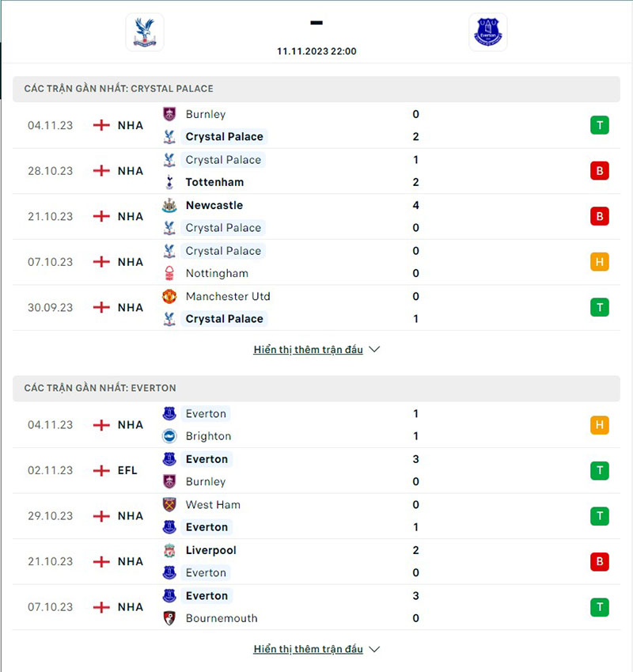The width and height of the screenshot is (633, 672).
Task: Click the Everton club crest at the top
Action: click(x=488, y=32)
